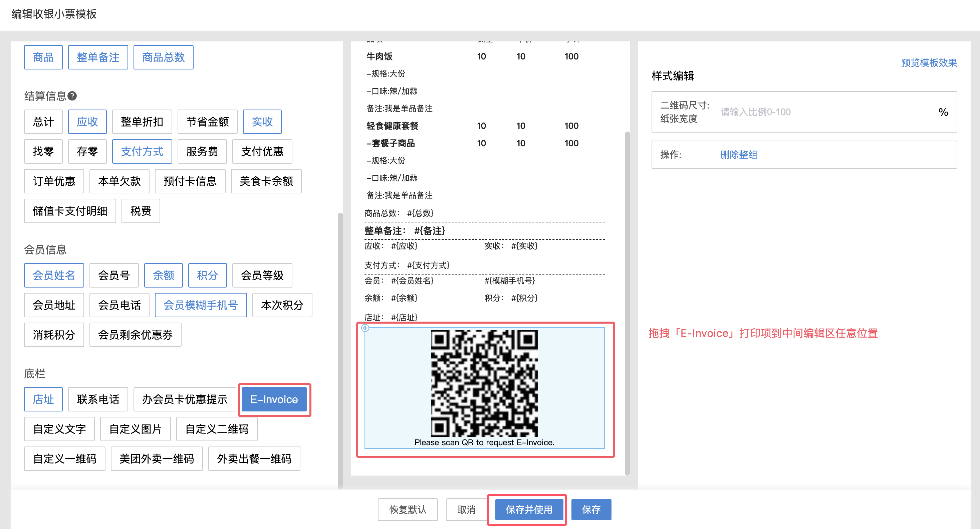Image resolution: width=980 pixels, height=529 pixels.
Task: Click the 联系电话 footer item
Action: (x=98, y=399)
